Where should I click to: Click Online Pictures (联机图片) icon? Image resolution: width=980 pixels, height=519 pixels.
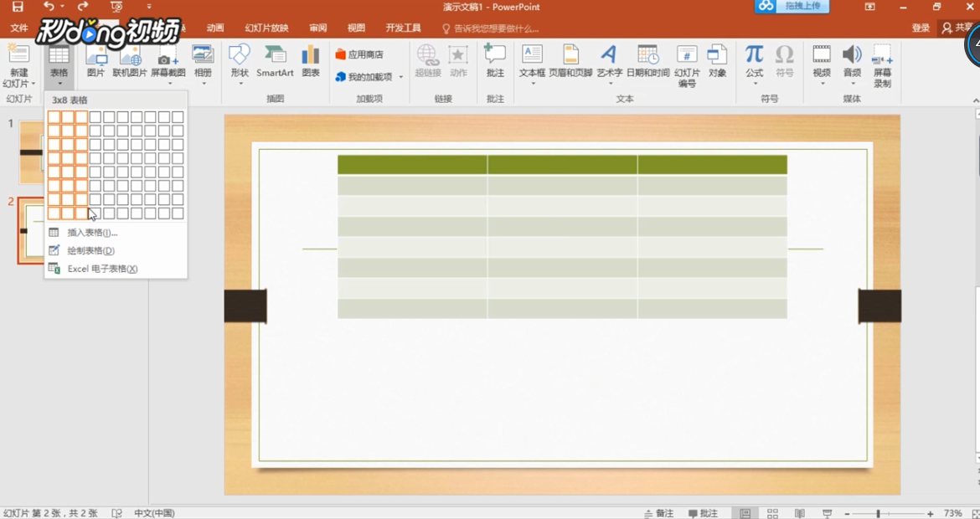click(130, 61)
